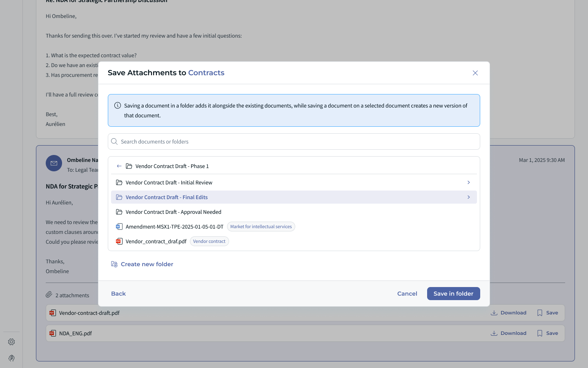This screenshot has height=368, width=588.
Task: Click the Final Edits folder icon
Action: (x=119, y=197)
